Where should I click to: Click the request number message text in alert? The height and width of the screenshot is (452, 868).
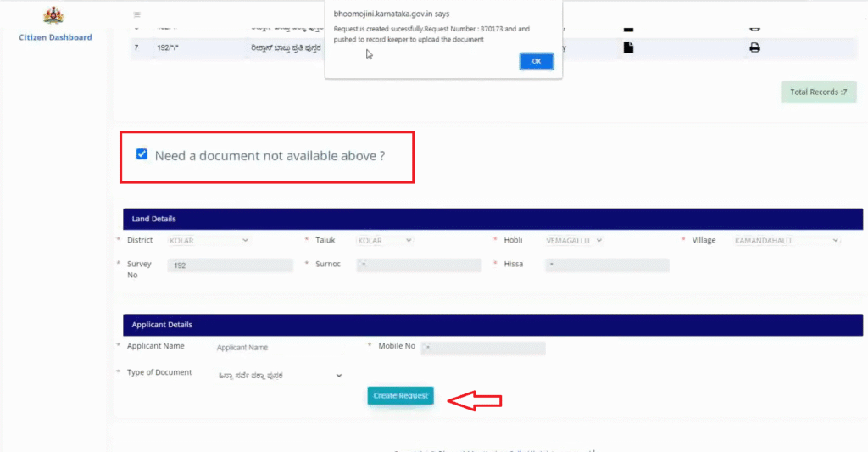431,34
